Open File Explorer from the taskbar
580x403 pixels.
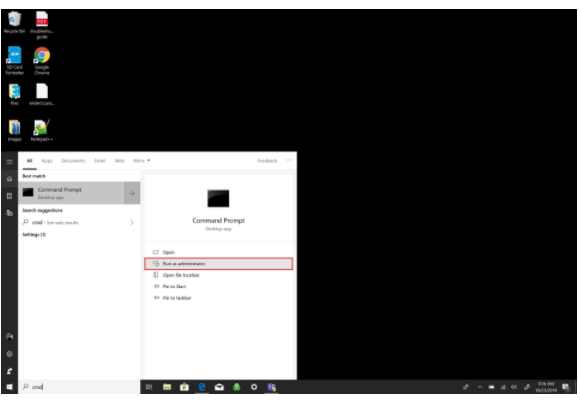tap(167, 387)
